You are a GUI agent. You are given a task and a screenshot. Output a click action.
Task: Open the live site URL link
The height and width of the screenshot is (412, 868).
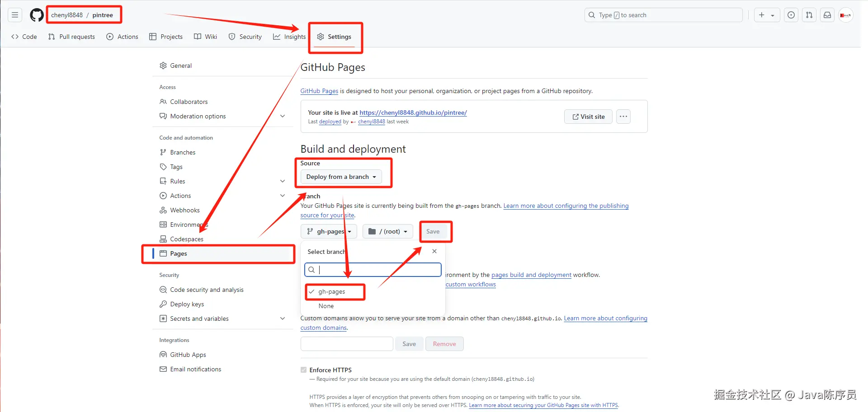tap(413, 112)
